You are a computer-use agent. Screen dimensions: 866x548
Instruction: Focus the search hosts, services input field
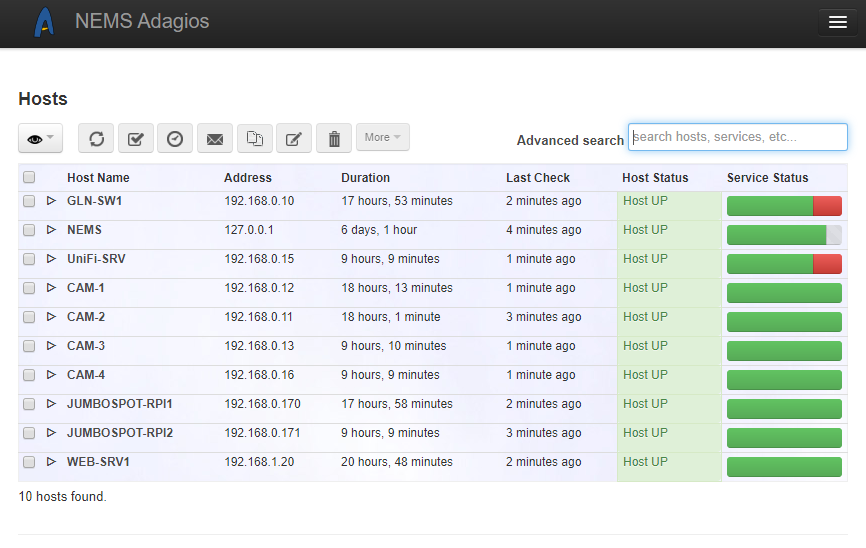pos(738,137)
